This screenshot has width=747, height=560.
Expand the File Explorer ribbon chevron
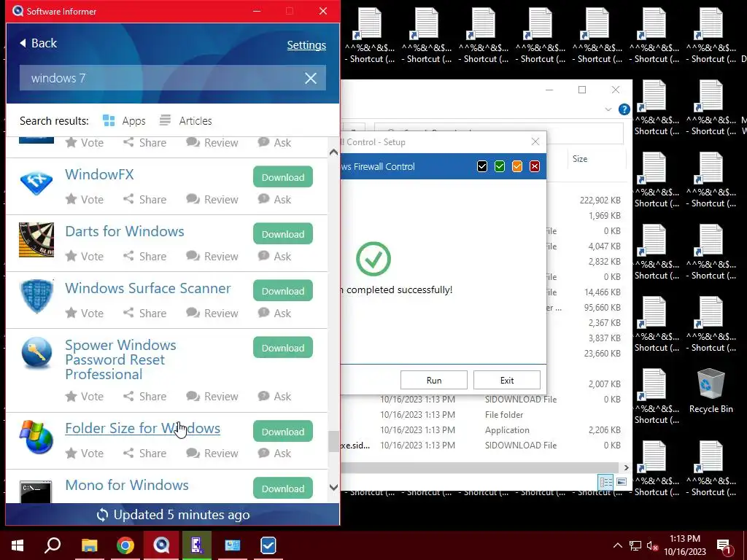pyautogui.click(x=608, y=109)
